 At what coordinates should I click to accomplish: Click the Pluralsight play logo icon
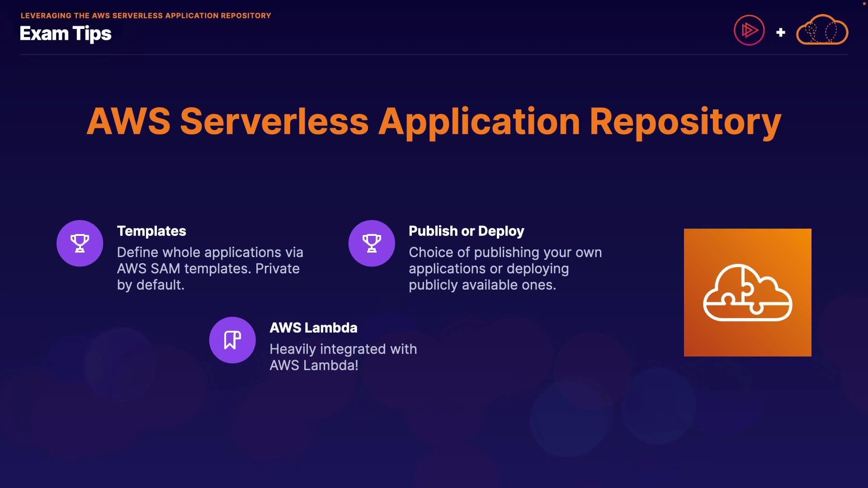click(749, 30)
